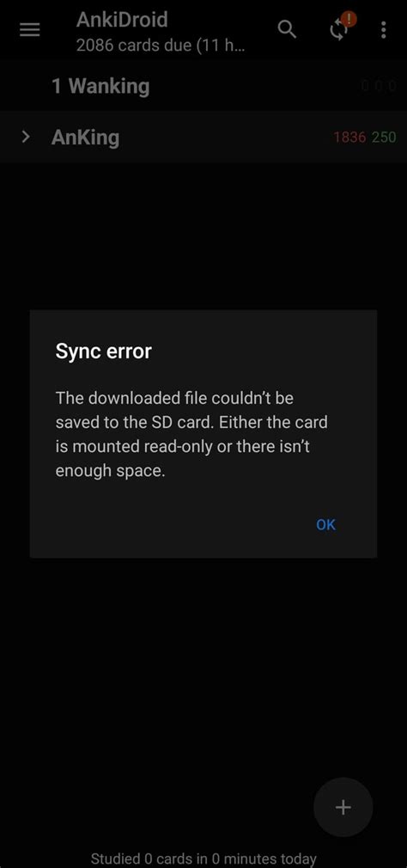Tap the orange exclamation badge on sync
The height and width of the screenshot is (868, 407).
coord(349,20)
